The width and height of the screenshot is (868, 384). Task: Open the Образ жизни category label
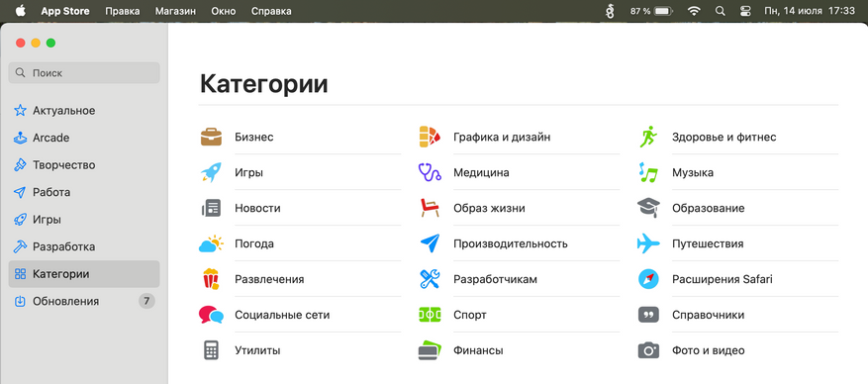pyautogui.click(x=489, y=208)
